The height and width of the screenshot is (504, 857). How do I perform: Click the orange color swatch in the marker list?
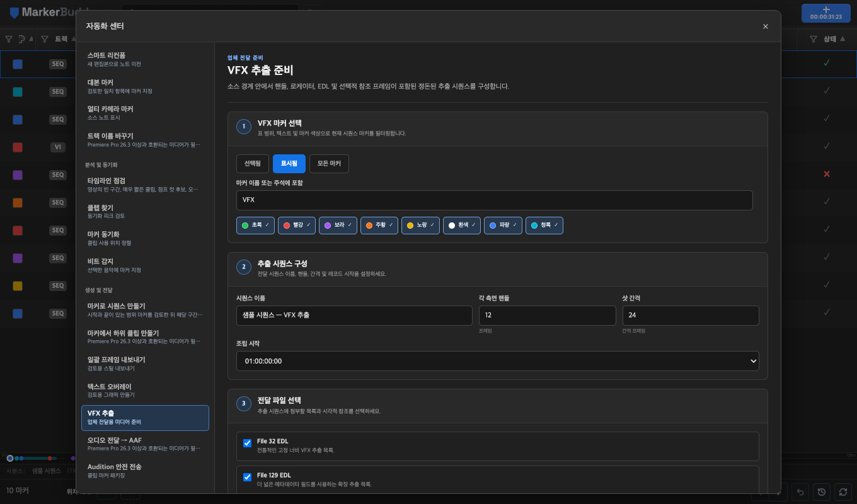pos(18,202)
